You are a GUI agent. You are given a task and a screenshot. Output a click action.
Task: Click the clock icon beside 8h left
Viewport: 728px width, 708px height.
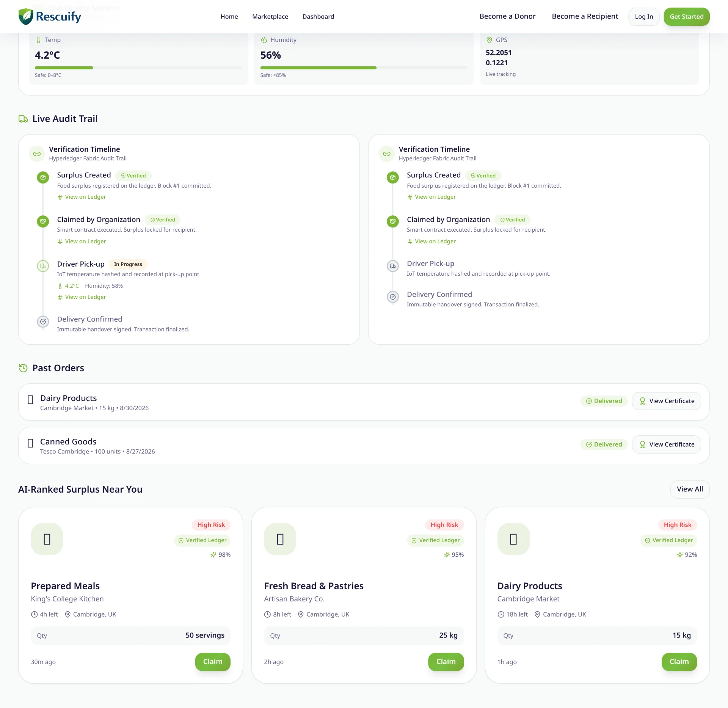(267, 614)
